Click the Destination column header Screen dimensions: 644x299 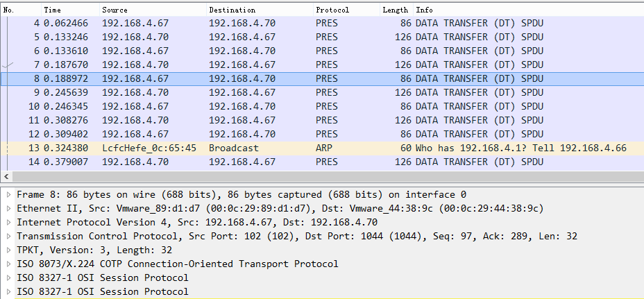click(232, 10)
